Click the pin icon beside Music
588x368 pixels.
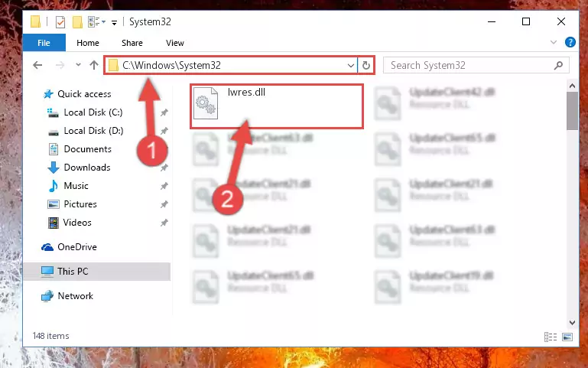click(164, 186)
